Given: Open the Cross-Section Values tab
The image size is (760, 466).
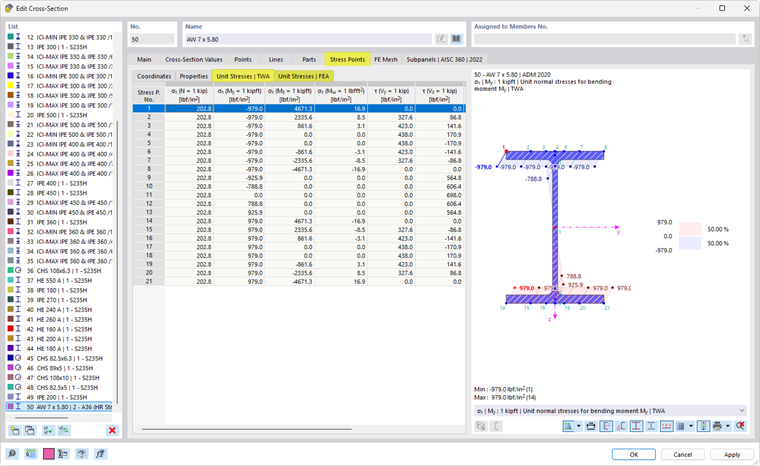Looking at the screenshot, I should pyautogui.click(x=193, y=59).
